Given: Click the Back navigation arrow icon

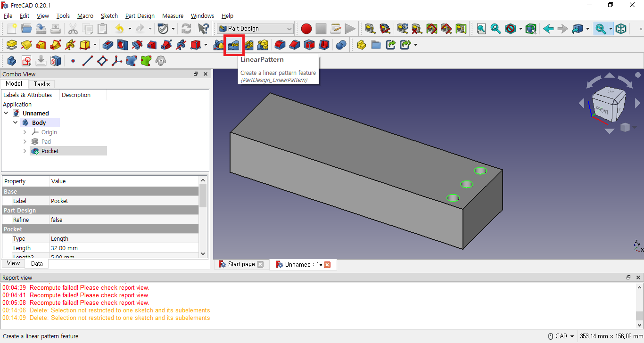Looking at the screenshot, I should coord(548,29).
